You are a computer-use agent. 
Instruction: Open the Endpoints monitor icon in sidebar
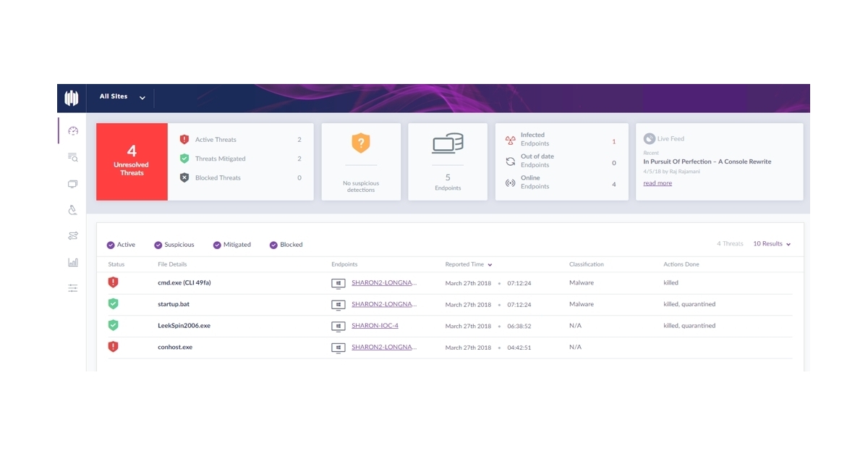(x=72, y=184)
